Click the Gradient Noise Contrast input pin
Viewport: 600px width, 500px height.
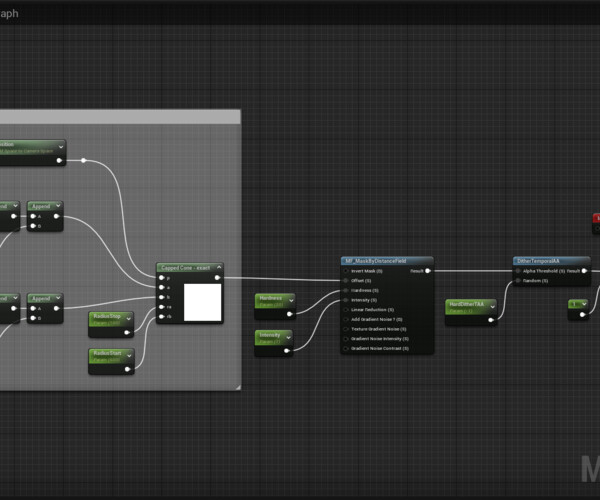click(346, 348)
